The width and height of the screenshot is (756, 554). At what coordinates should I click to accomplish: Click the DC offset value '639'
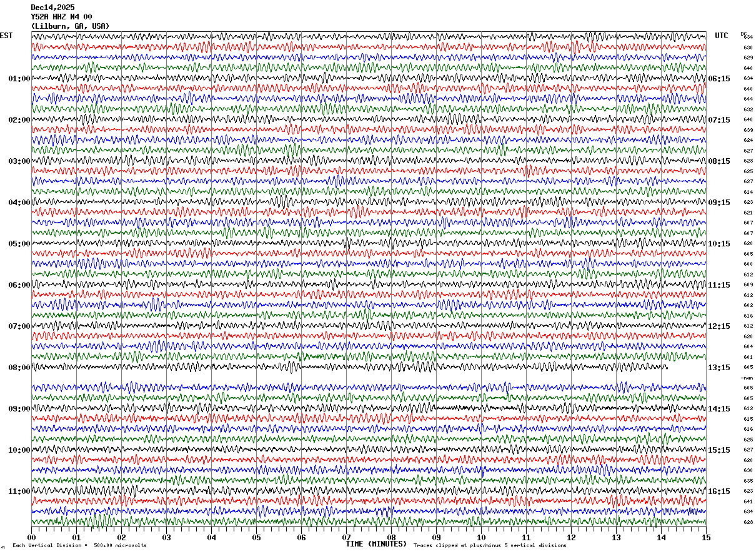tap(748, 130)
